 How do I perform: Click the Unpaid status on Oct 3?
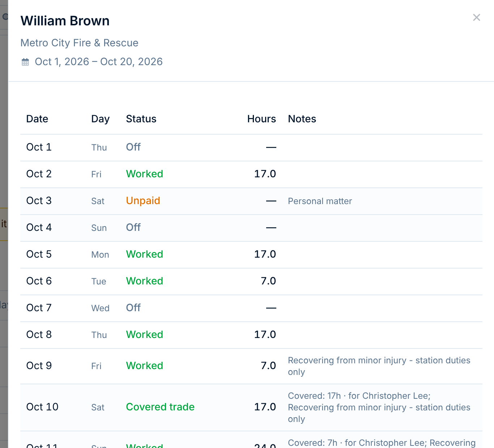[143, 200]
